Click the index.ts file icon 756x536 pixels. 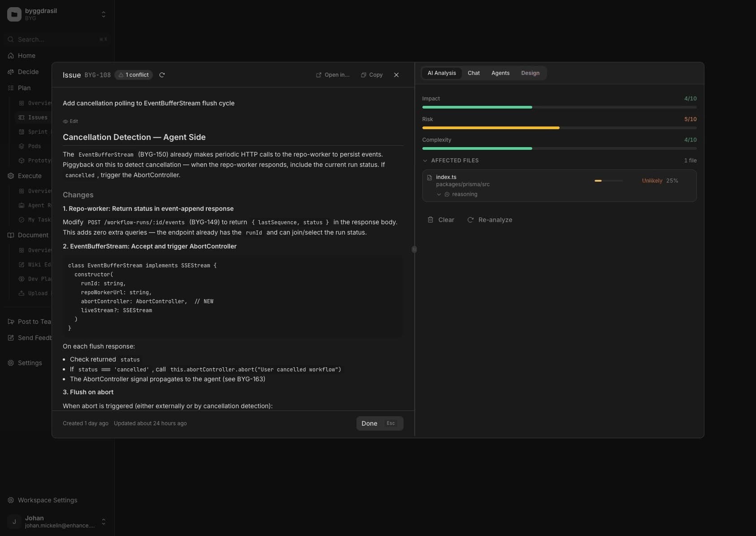pyautogui.click(x=430, y=177)
